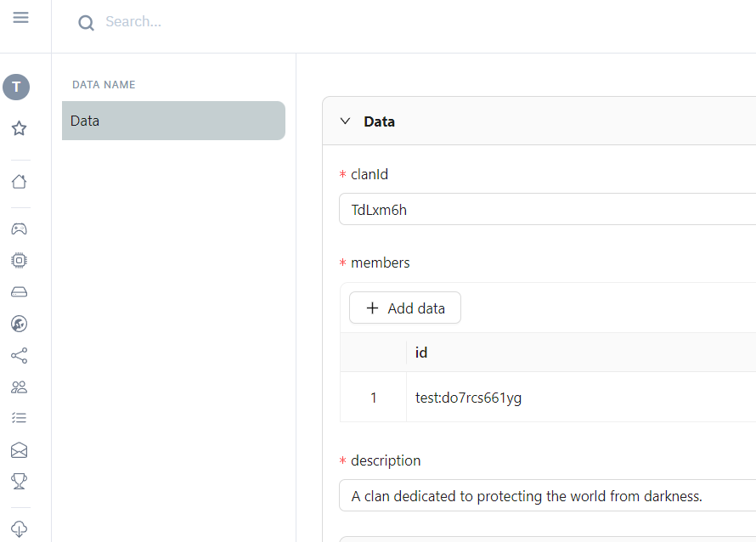Focus the Search input field

point(133,22)
